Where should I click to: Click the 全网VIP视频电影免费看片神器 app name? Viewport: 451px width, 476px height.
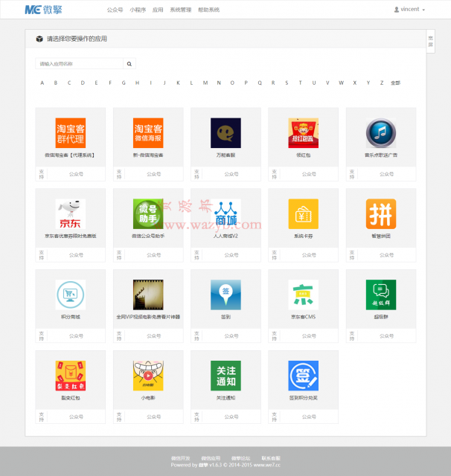148,317
